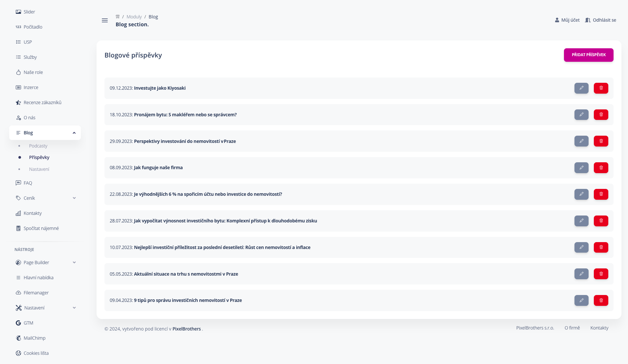Edit the 'Jak funguje naše firma' post
This screenshot has height=364, width=628.
581,168
